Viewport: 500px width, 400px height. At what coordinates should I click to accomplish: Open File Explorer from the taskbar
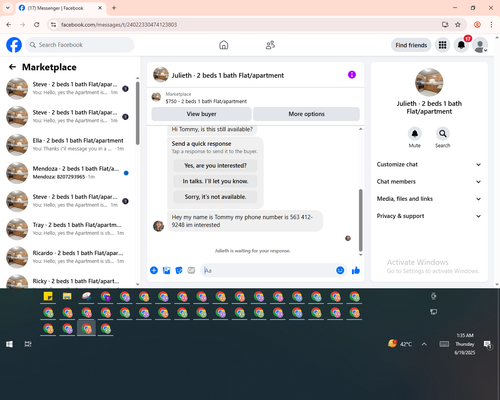[67, 296]
